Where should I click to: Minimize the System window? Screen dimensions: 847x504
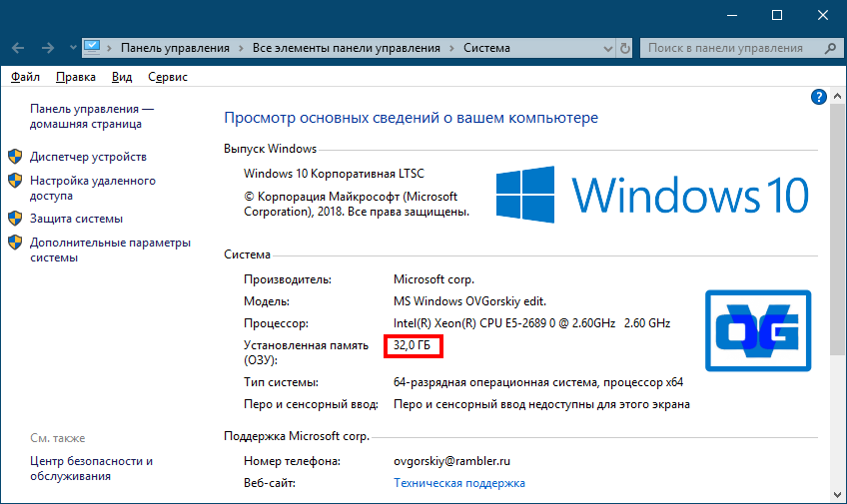[732, 15]
